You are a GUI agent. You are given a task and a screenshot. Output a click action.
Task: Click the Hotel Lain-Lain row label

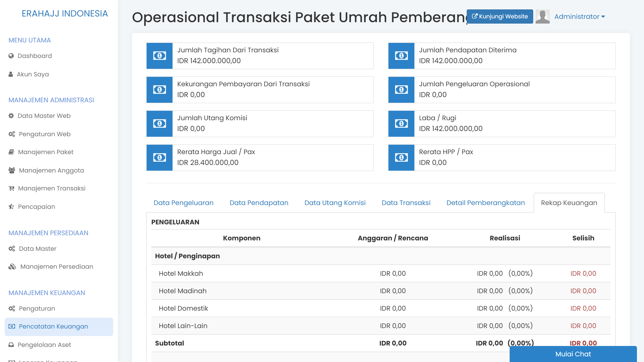(183, 326)
